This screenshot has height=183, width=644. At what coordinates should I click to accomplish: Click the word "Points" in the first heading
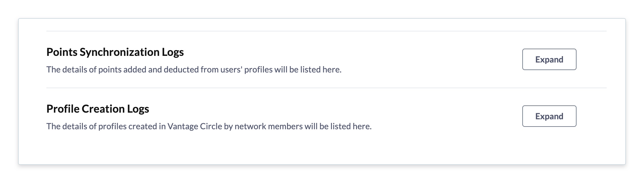click(62, 52)
